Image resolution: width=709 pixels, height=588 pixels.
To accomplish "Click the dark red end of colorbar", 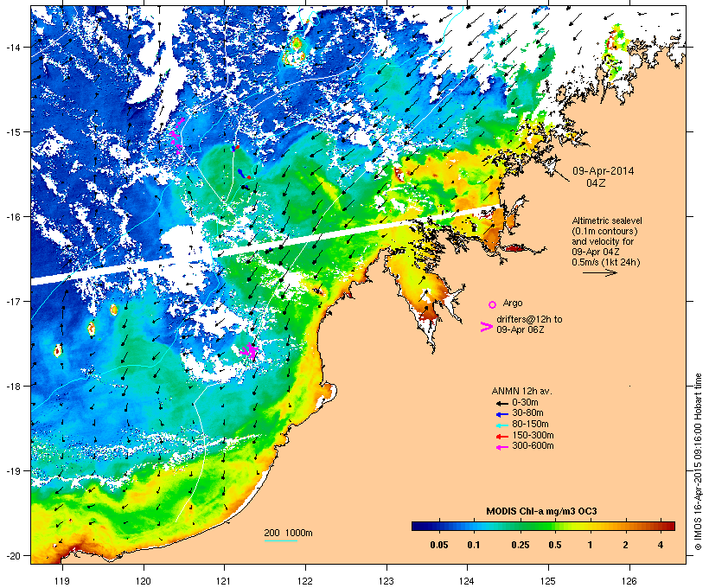I will pos(670,526).
